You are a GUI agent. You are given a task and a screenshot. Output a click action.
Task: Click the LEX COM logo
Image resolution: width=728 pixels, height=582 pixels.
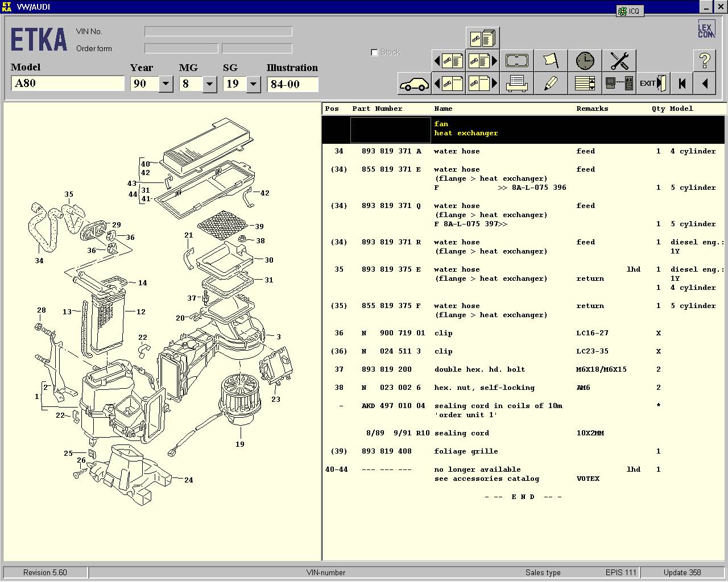(x=706, y=30)
